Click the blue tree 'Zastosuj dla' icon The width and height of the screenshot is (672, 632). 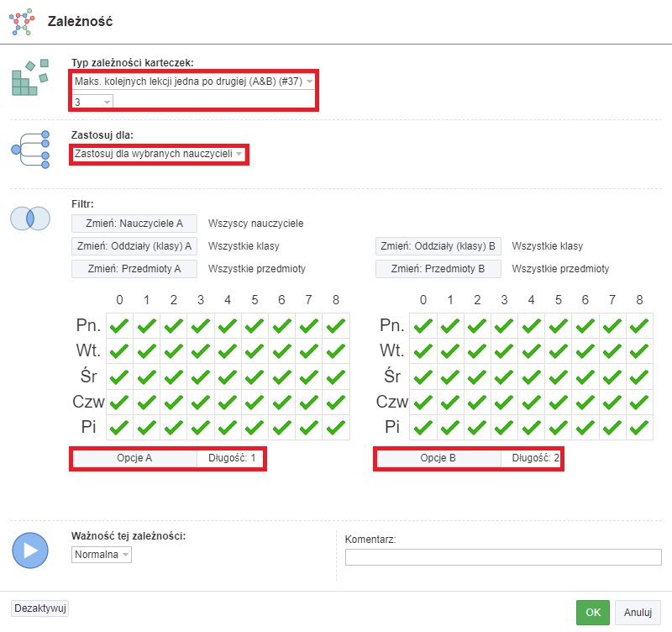point(30,150)
